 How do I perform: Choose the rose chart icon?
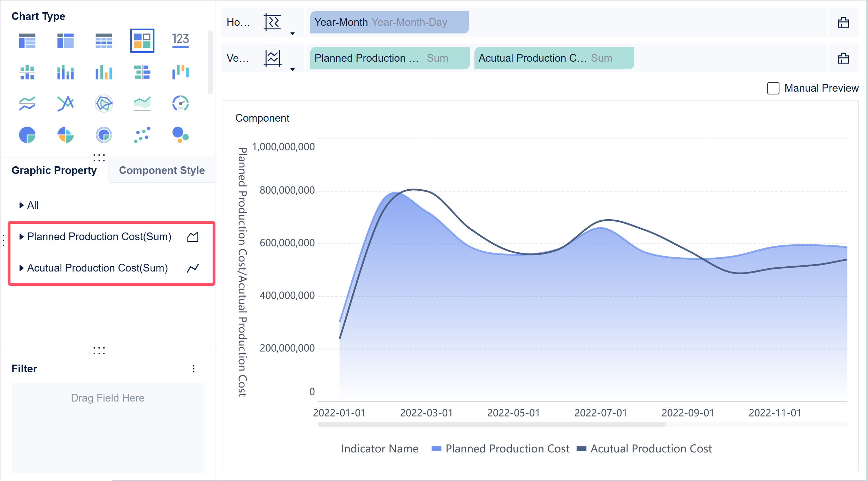pos(66,135)
